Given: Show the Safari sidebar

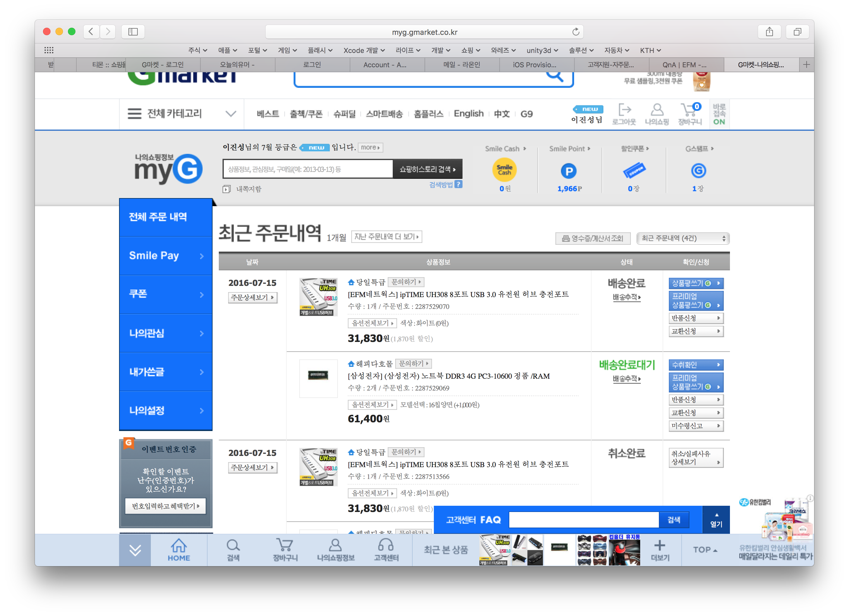Looking at the screenshot, I should (133, 31).
